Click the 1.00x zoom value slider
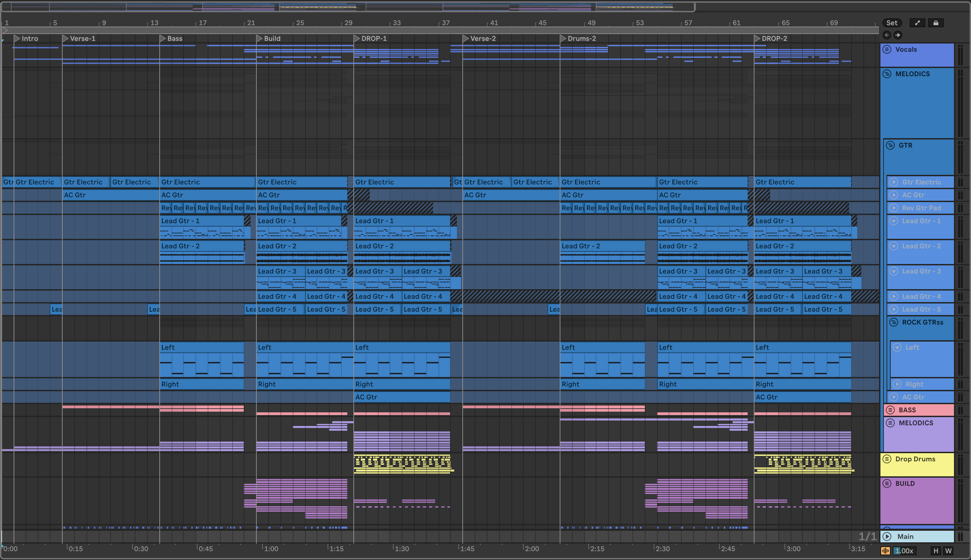The height and width of the screenshot is (560, 971). 904,551
